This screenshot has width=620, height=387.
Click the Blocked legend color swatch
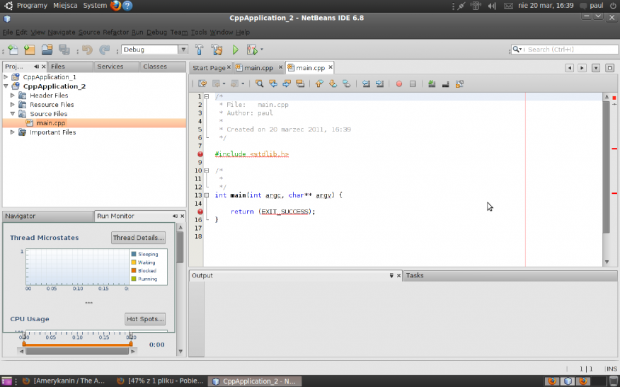[x=134, y=271]
